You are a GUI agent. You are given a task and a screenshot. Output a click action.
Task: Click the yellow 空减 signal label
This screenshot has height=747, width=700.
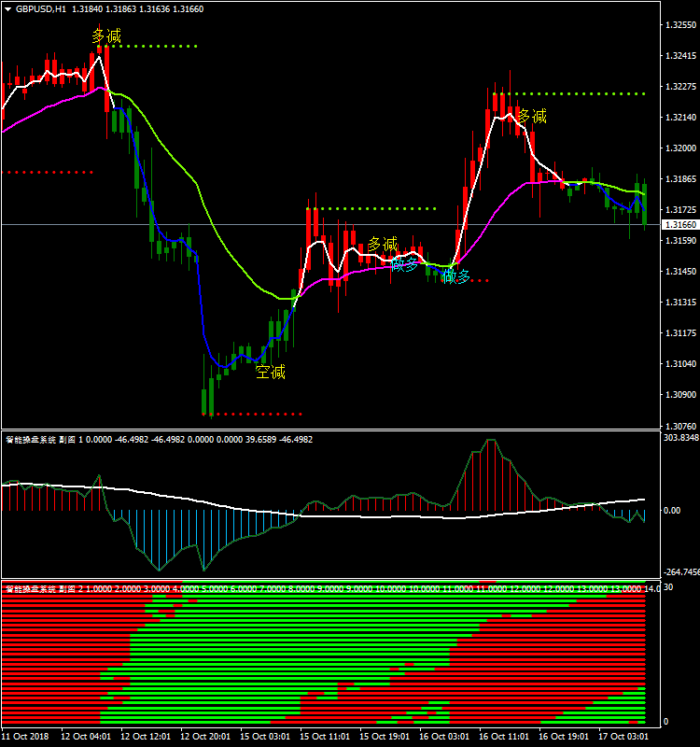point(271,373)
